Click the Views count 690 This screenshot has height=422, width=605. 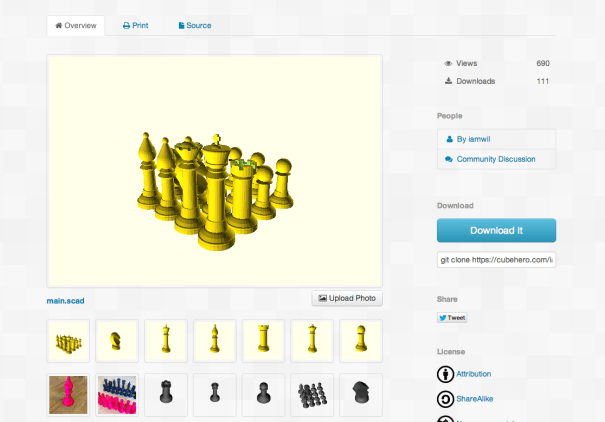[x=542, y=63]
